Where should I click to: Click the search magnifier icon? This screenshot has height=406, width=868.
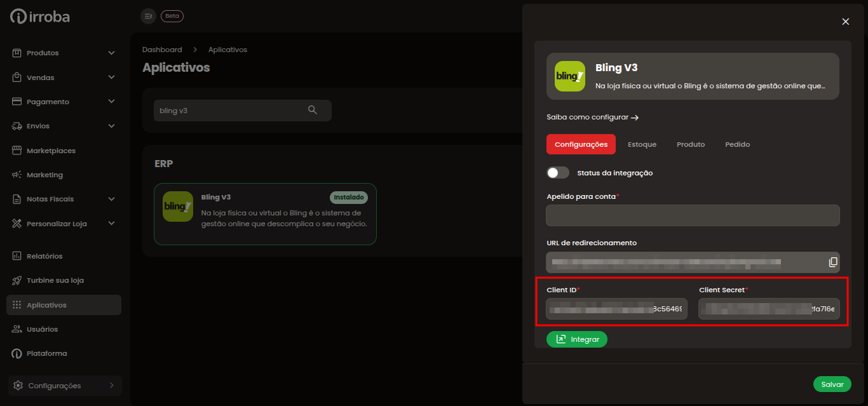pyautogui.click(x=313, y=110)
